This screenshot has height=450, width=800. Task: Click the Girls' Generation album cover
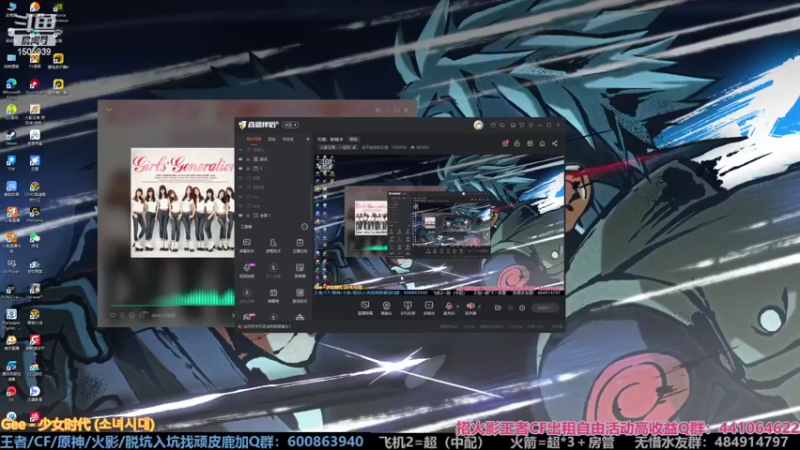(183, 203)
